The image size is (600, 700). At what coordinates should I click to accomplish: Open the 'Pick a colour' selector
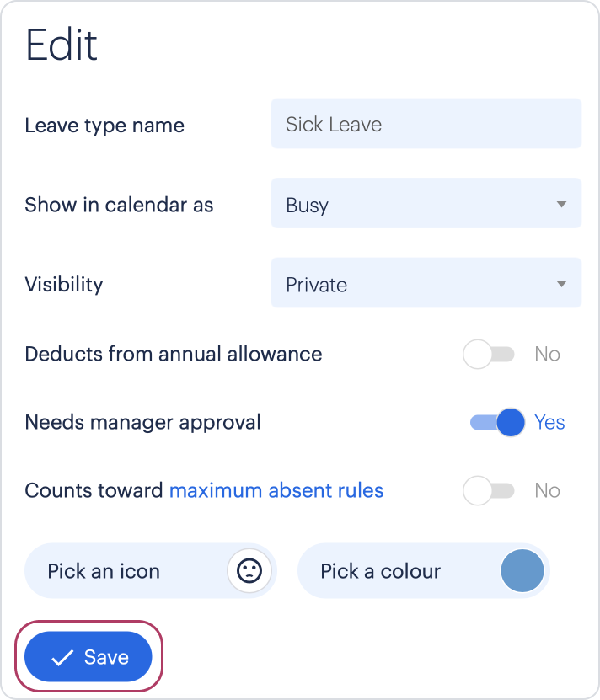[424, 570]
